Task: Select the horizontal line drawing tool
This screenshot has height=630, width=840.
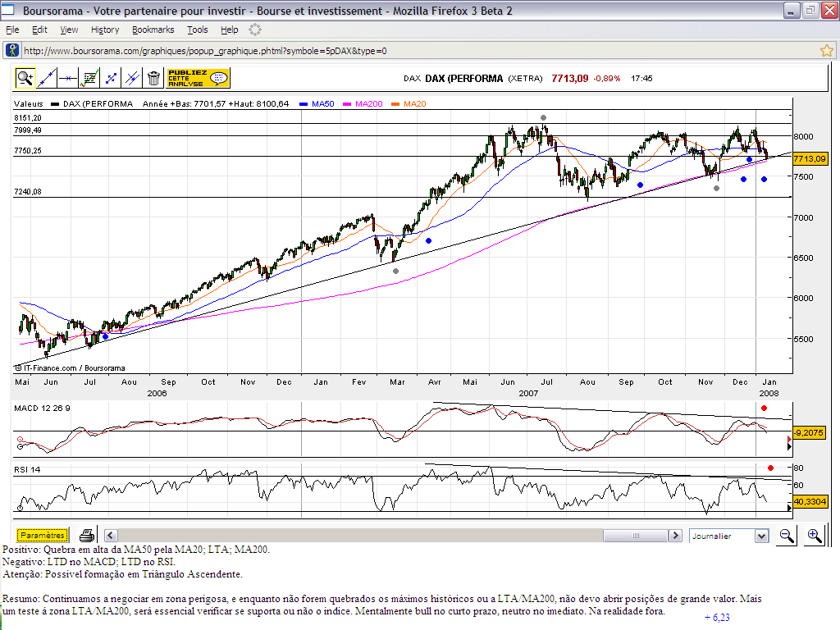Action: coord(68,78)
